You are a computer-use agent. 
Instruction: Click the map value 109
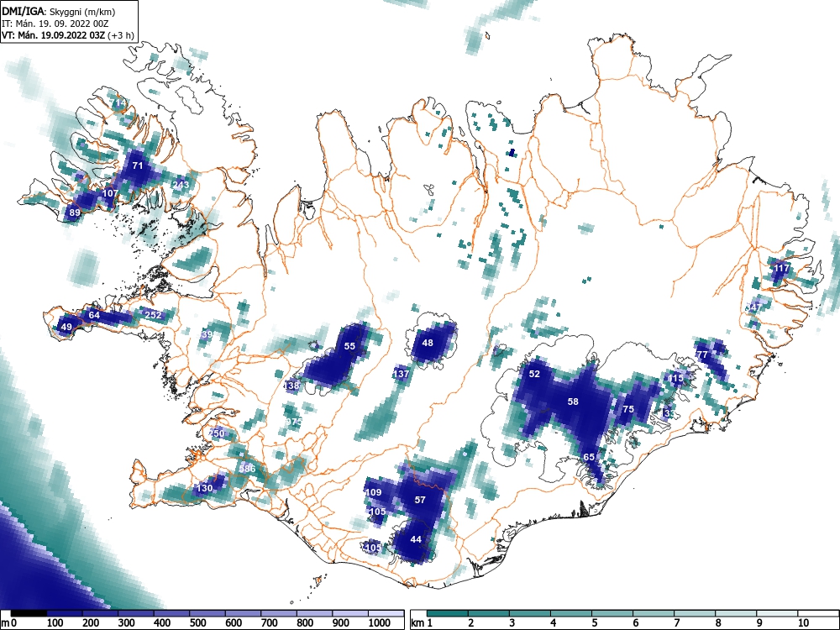tap(374, 492)
